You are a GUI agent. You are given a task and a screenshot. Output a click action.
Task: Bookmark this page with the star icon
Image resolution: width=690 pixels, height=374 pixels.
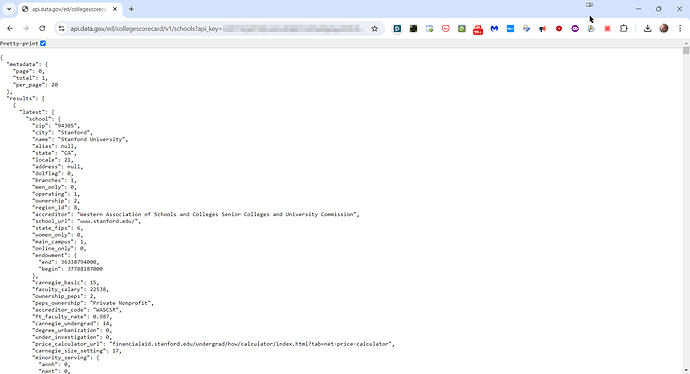(374, 29)
